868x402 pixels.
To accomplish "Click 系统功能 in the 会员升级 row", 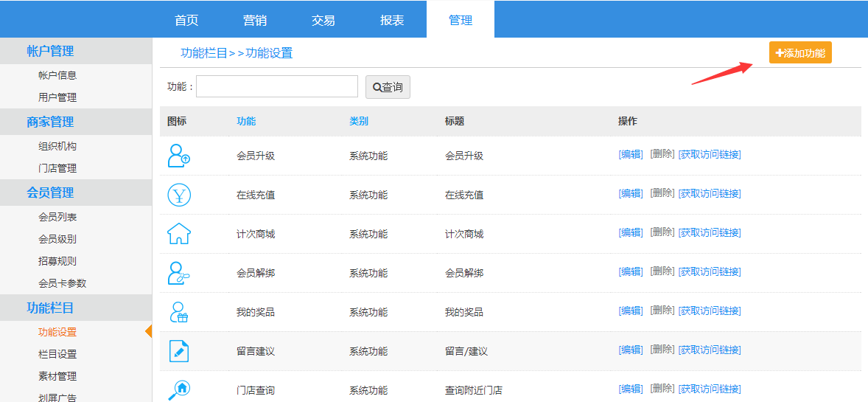I will [x=368, y=156].
